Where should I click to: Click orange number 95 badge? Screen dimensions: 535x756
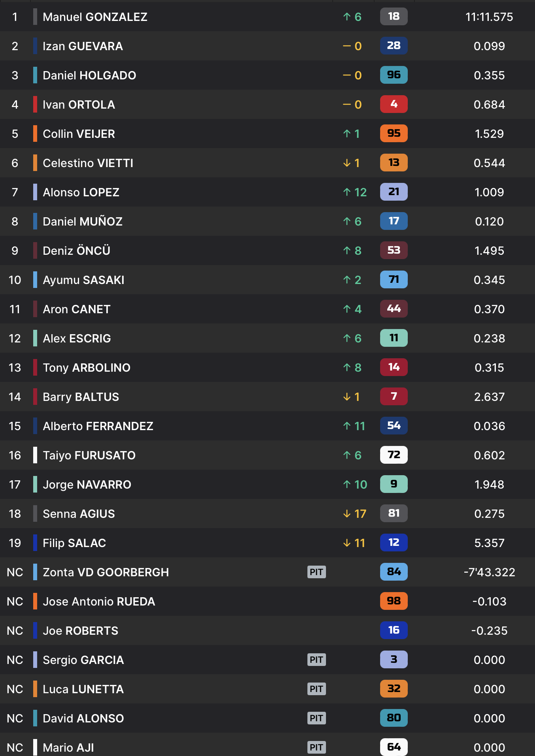click(394, 134)
